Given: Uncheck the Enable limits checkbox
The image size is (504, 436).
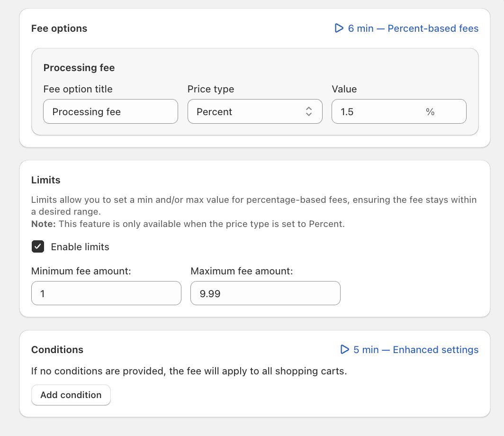Looking at the screenshot, I should click(37, 246).
